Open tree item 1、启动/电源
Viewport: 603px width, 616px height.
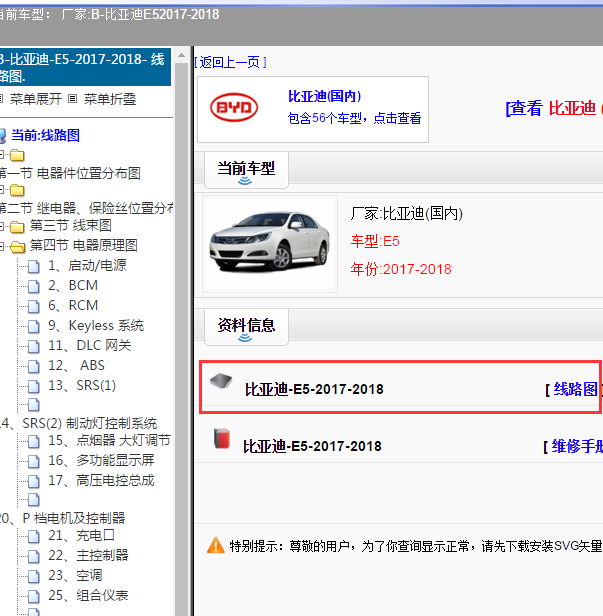[87, 266]
